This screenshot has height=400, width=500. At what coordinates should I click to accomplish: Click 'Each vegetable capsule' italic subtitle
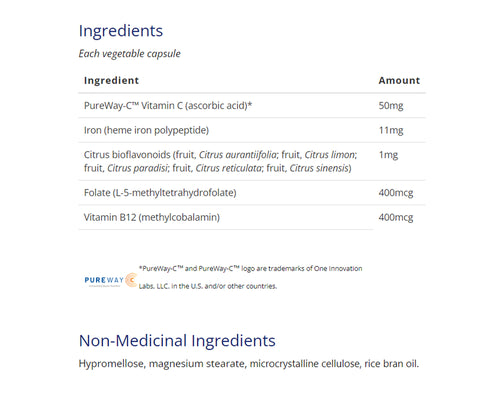click(x=129, y=54)
